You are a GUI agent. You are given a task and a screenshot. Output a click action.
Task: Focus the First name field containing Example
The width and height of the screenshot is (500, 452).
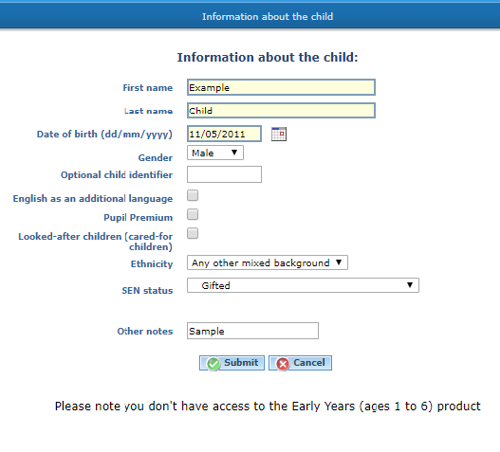click(x=281, y=87)
